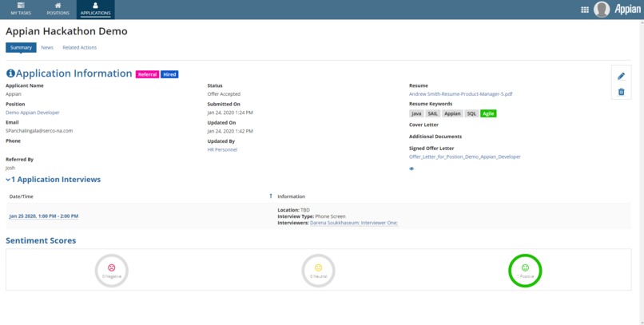Image resolution: width=644 pixels, height=325 pixels.
Task: Click the Appian logo
Action: coord(627,10)
